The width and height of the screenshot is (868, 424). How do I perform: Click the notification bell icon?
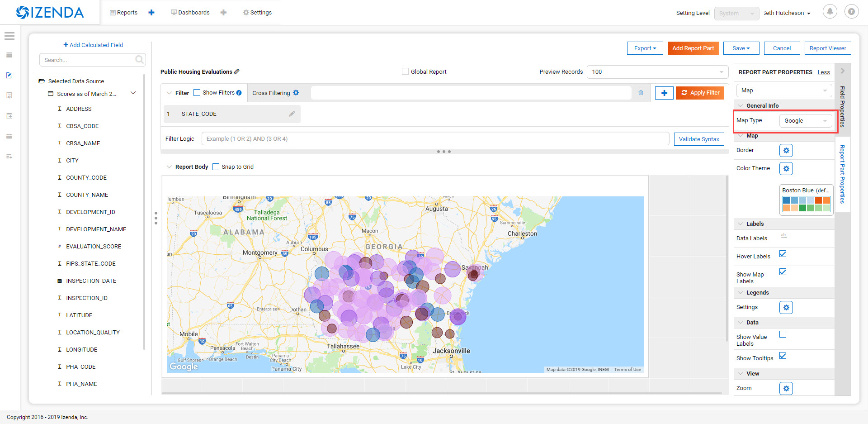(830, 12)
